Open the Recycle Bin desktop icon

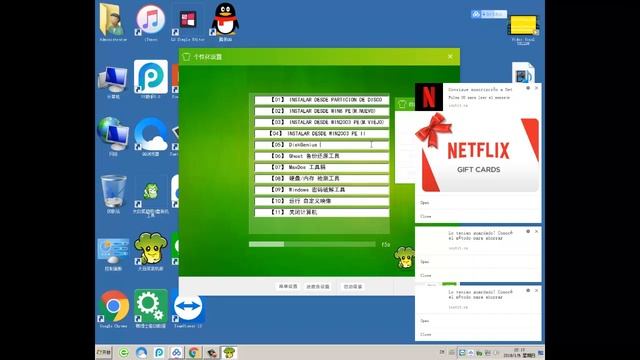(113, 193)
